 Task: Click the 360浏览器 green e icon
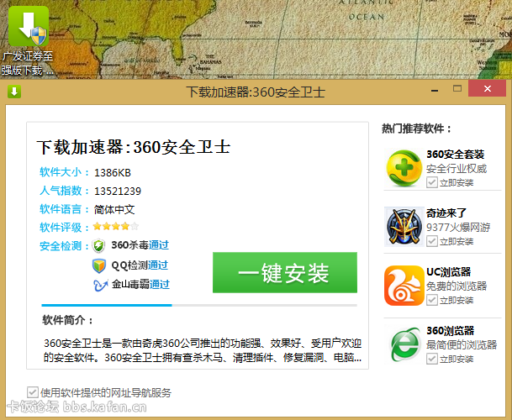pyautogui.click(x=405, y=344)
